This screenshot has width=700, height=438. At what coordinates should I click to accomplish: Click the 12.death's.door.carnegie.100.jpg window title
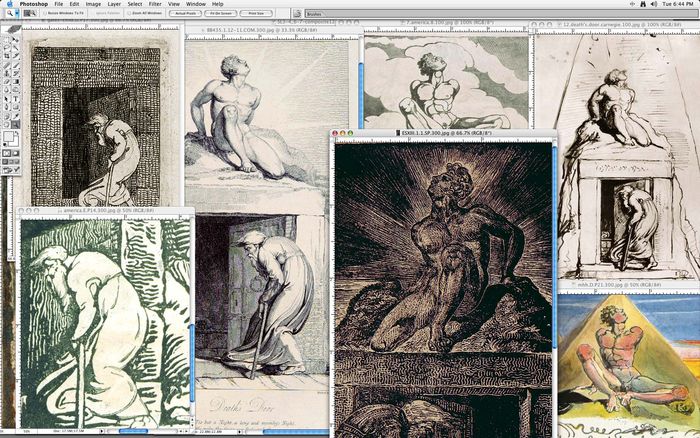tap(621, 25)
